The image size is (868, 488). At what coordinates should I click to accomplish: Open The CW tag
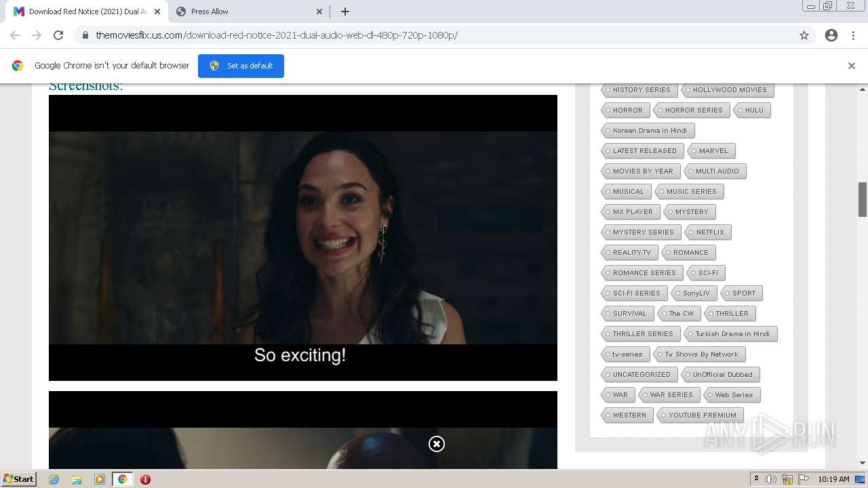tap(679, 313)
